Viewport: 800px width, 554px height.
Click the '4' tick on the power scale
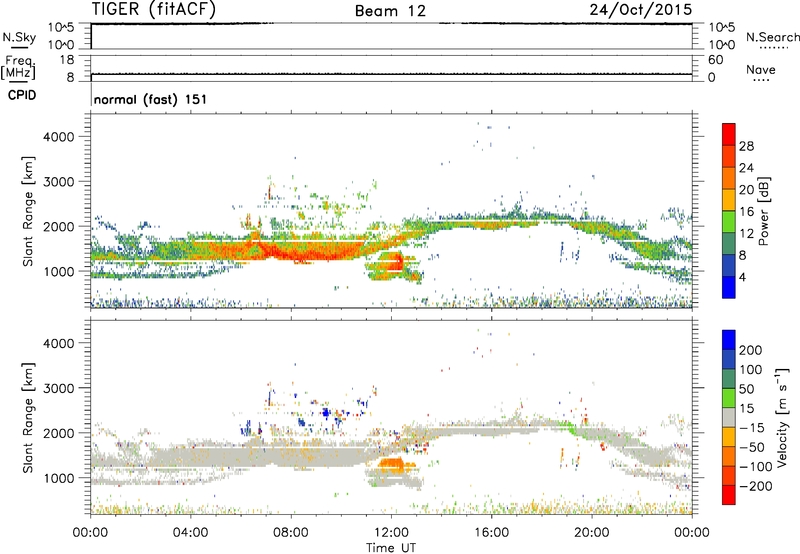tap(742, 277)
